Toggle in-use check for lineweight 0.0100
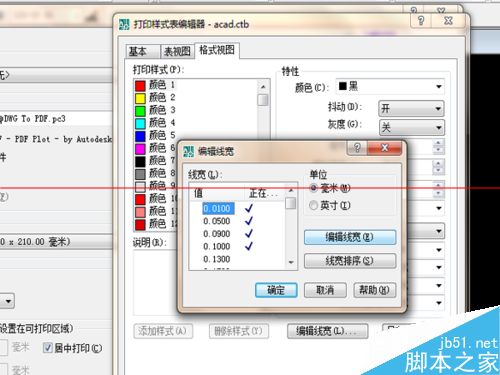 click(x=249, y=208)
